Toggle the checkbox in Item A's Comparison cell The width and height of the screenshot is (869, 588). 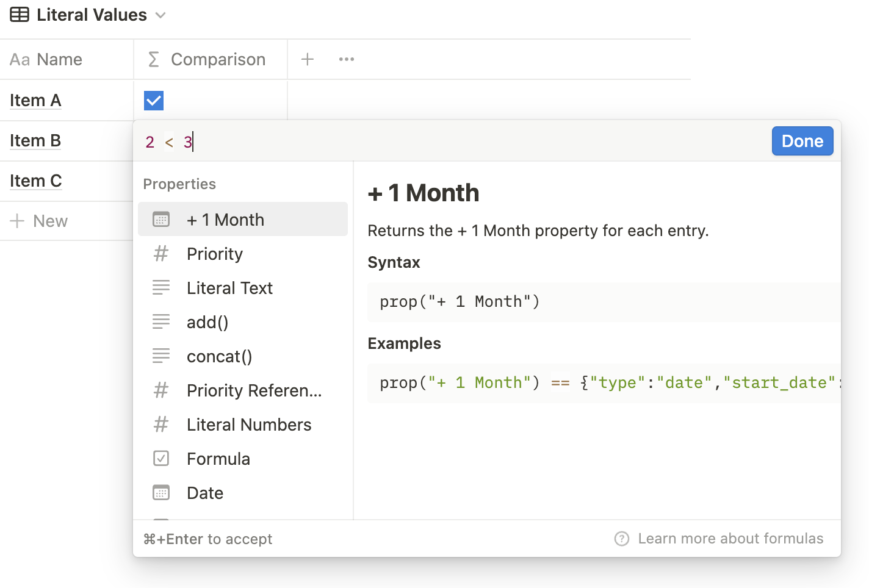pyautogui.click(x=153, y=100)
